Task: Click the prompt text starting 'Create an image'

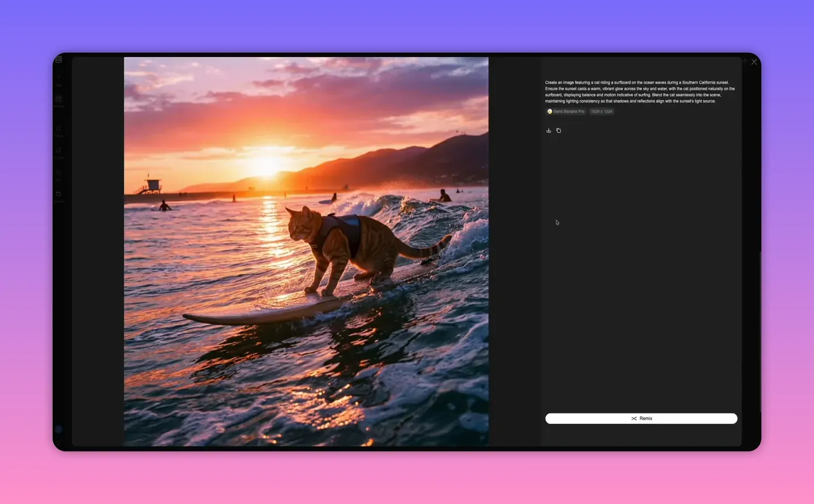Action: pyautogui.click(x=640, y=92)
